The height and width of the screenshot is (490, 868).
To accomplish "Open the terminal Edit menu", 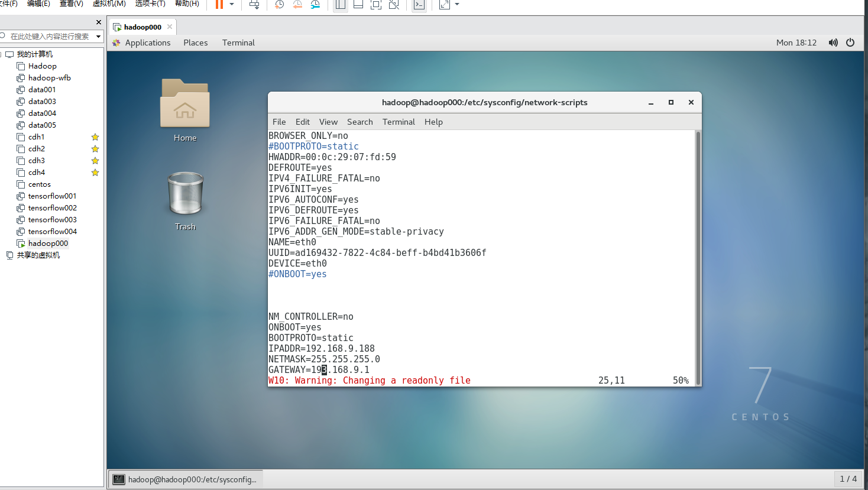I will tap(303, 122).
